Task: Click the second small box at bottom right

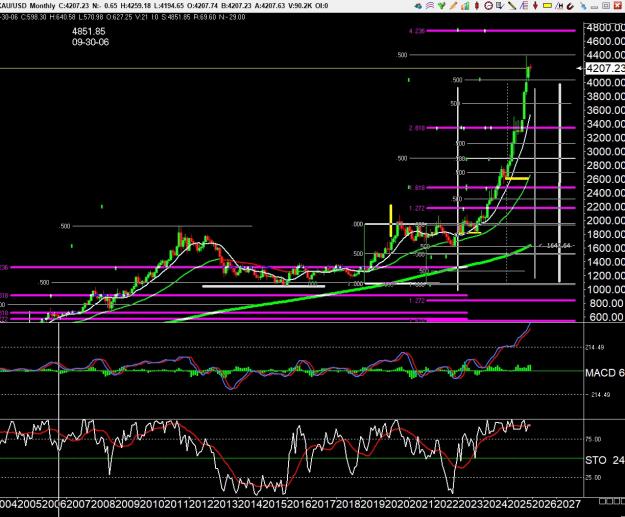Action: coord(609,501)
